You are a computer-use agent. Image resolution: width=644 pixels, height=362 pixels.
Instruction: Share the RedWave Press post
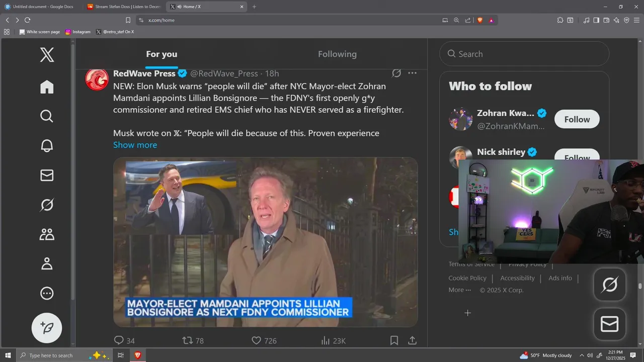[x=412, y=340]
